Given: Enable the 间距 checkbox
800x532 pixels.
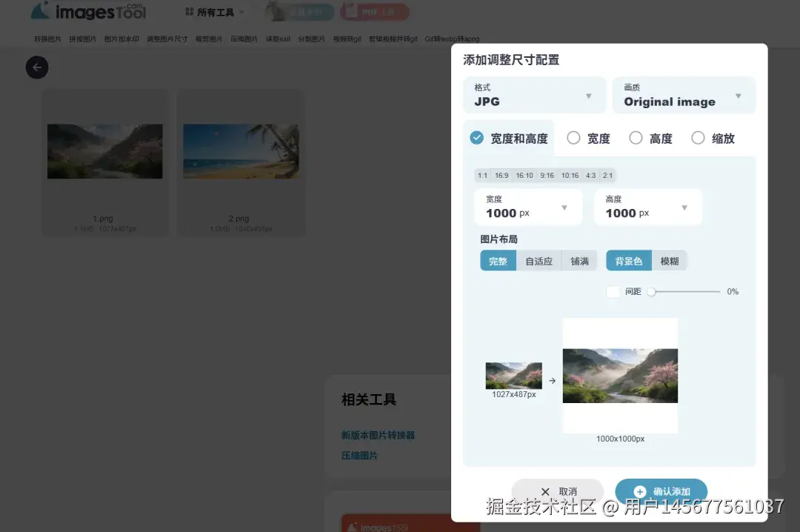Looking at the screenshot, I should click(613, 291).
